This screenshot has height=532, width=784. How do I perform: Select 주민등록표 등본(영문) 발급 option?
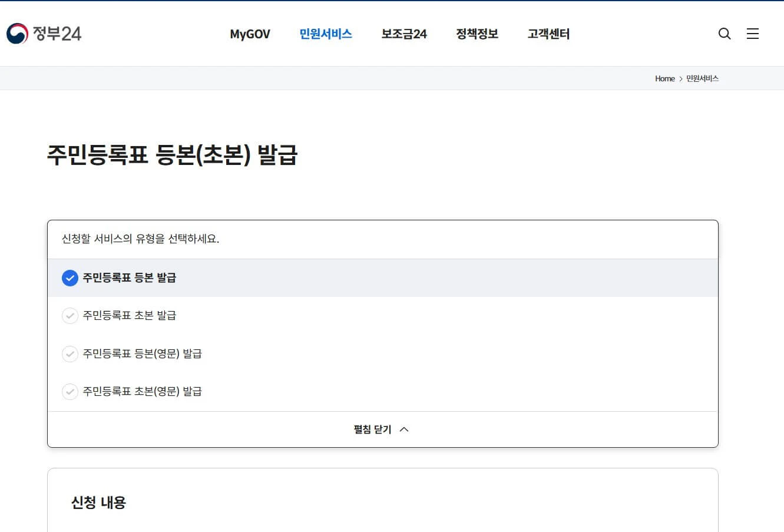point(143,353)
